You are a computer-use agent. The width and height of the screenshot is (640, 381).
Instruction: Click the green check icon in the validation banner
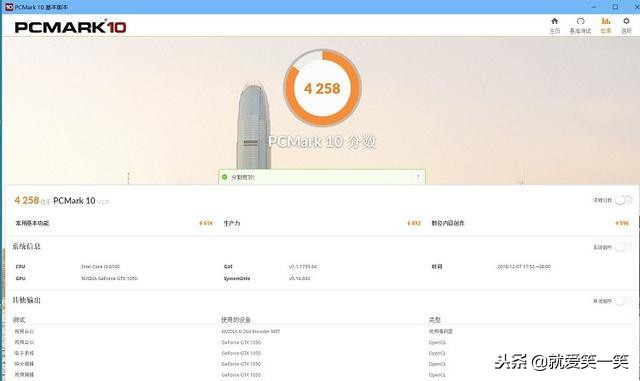(x=224, y=177)
